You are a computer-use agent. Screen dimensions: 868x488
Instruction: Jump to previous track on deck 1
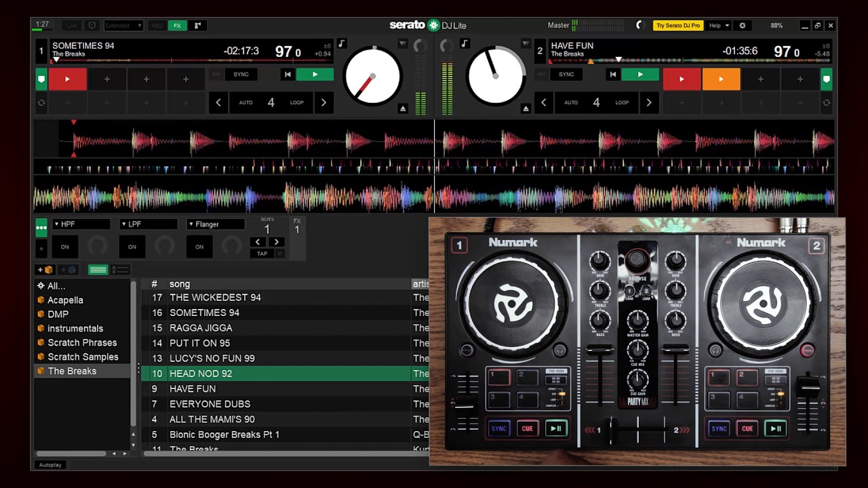pyautogui.click(x=288, y=75)
